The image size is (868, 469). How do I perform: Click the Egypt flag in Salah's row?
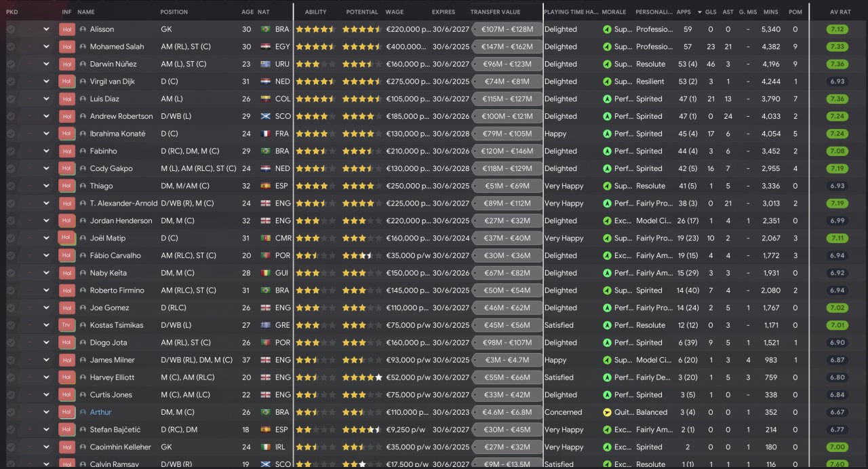coord(265,47)
